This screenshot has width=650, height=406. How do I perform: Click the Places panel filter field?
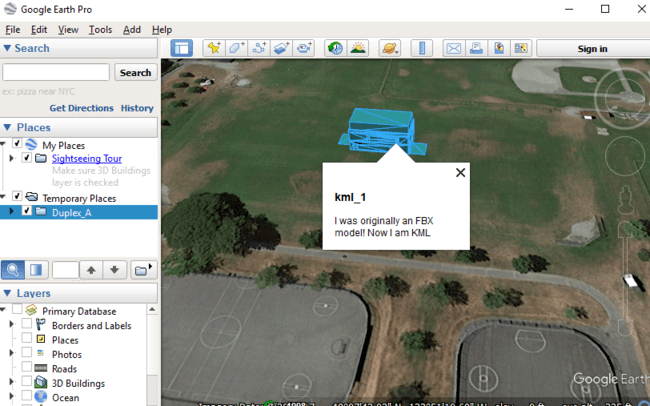click(x=65, y=270)
